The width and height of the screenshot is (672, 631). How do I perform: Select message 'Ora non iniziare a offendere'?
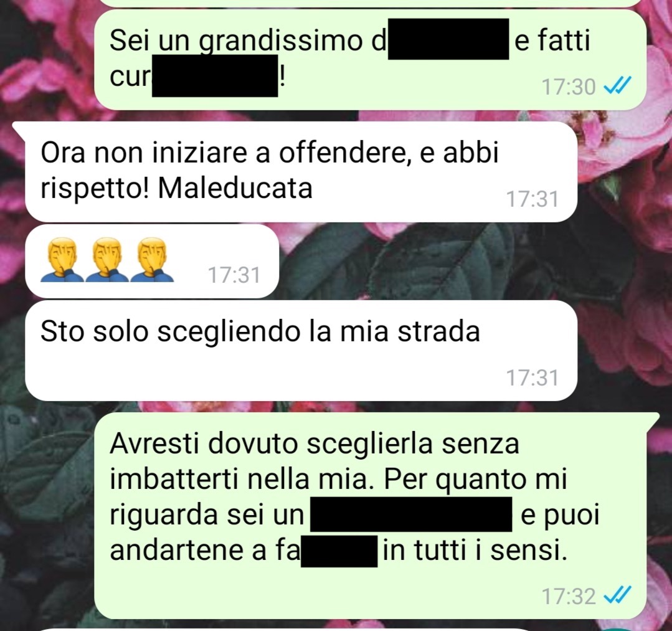(301, 172)
